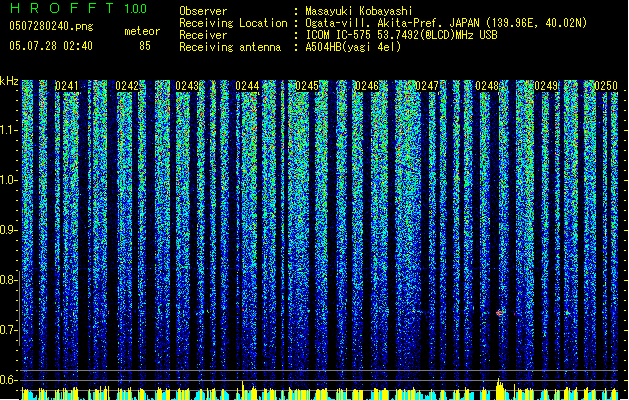This screenshot has width=629, height=400.
Task: Click the 0246 time marker
Action: (x=367, y=86)
